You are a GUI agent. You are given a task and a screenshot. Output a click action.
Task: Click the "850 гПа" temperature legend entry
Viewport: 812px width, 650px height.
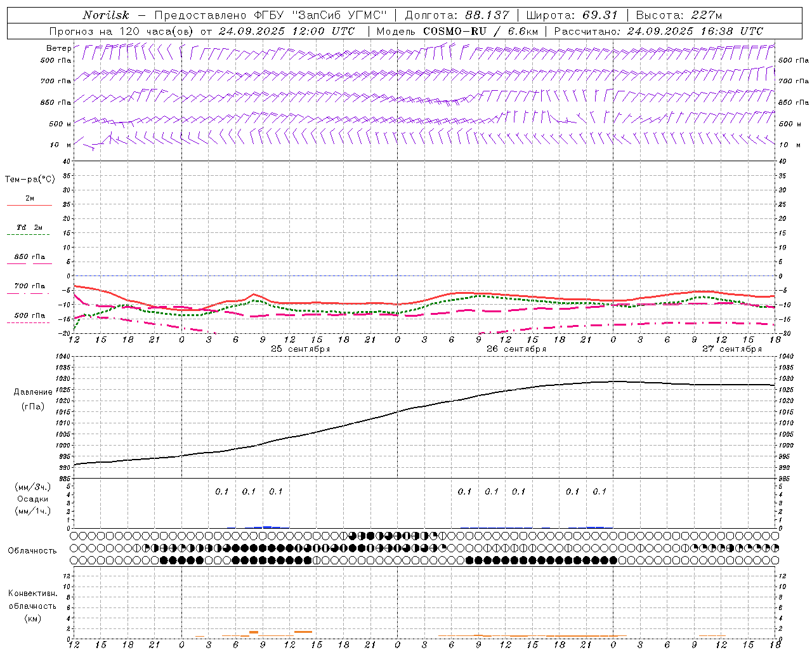coord(30,257)
